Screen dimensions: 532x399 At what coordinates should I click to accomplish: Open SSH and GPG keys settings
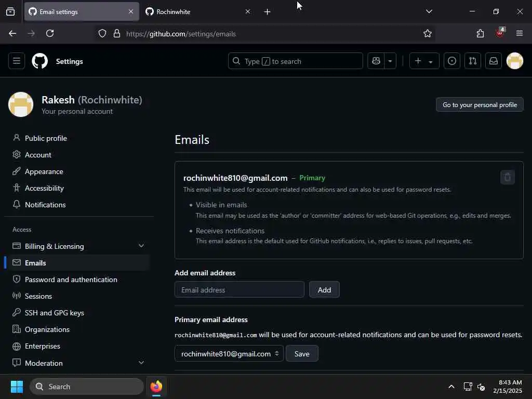pos(54,312)
